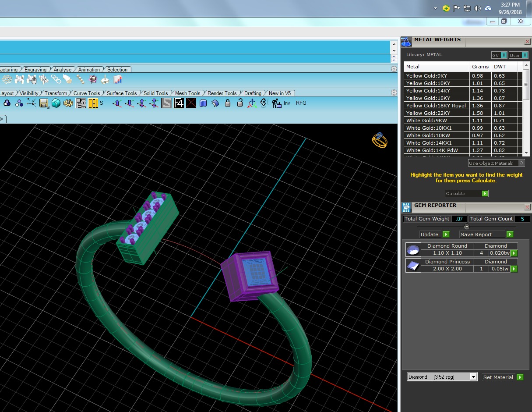Click the Save Report button
Screen dimensions: 532x412
pos(486,234)
